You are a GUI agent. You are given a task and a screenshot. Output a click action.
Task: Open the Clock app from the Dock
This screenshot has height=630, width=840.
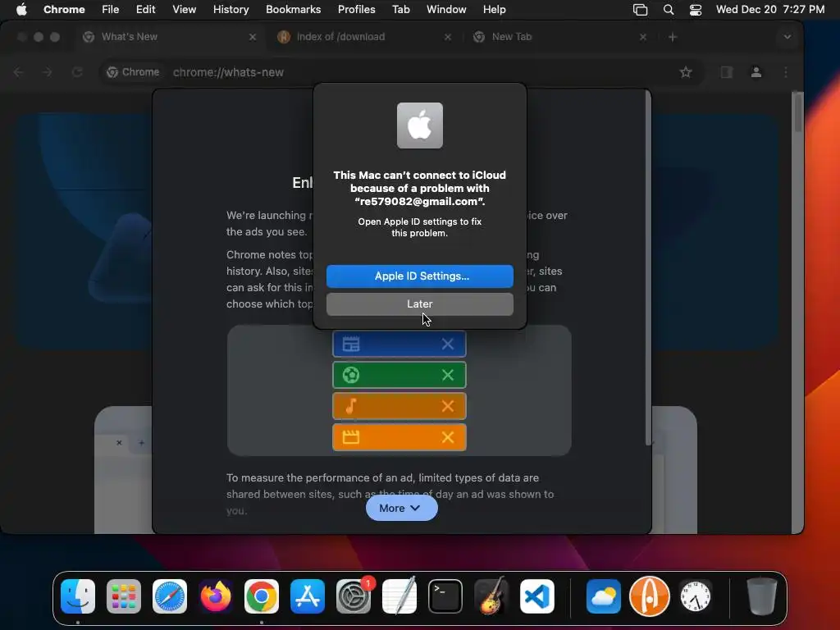[696, 596]
